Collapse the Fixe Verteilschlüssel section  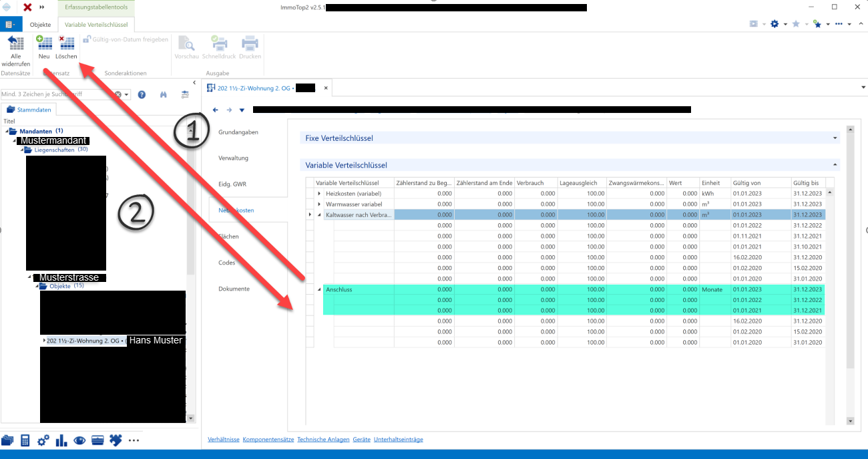[x=835, y=138]
